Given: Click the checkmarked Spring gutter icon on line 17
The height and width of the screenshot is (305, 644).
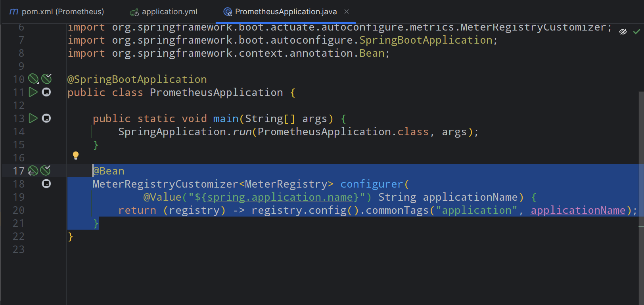Looking at the screenshot, I should 46,171.
